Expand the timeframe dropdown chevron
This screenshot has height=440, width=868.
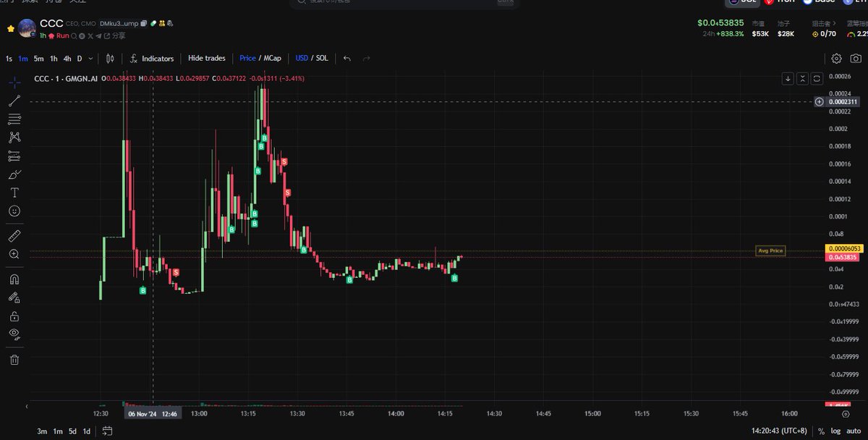point(90,59)
